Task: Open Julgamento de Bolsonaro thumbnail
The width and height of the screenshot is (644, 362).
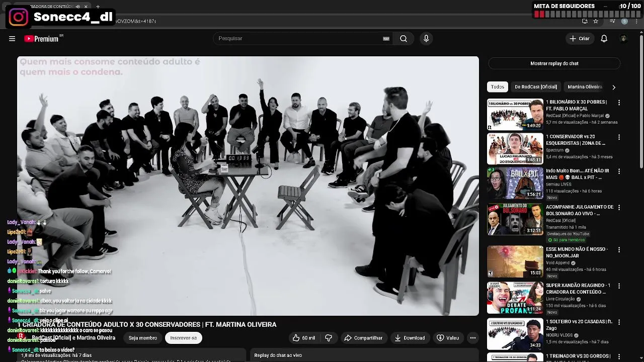Action: pyautogui.click(x=515, y=219)
